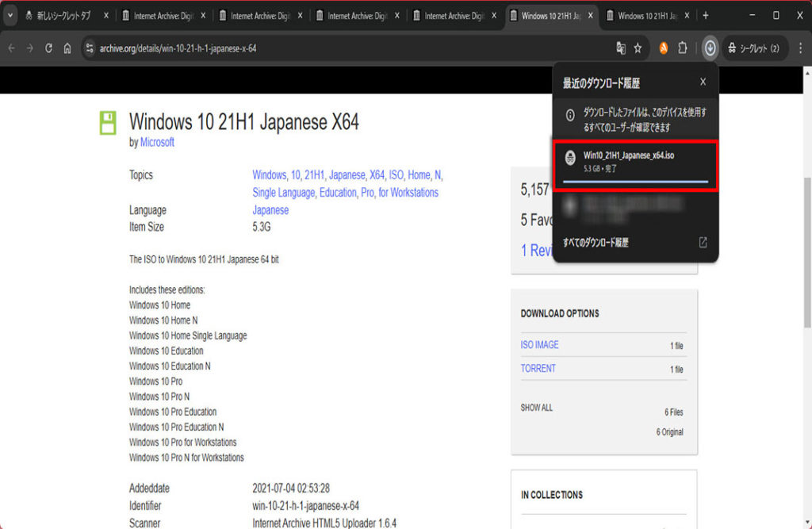
Task: Open the incognito (シークレット) profile menu
Action: pyautogui.click(x=753, y=48)
